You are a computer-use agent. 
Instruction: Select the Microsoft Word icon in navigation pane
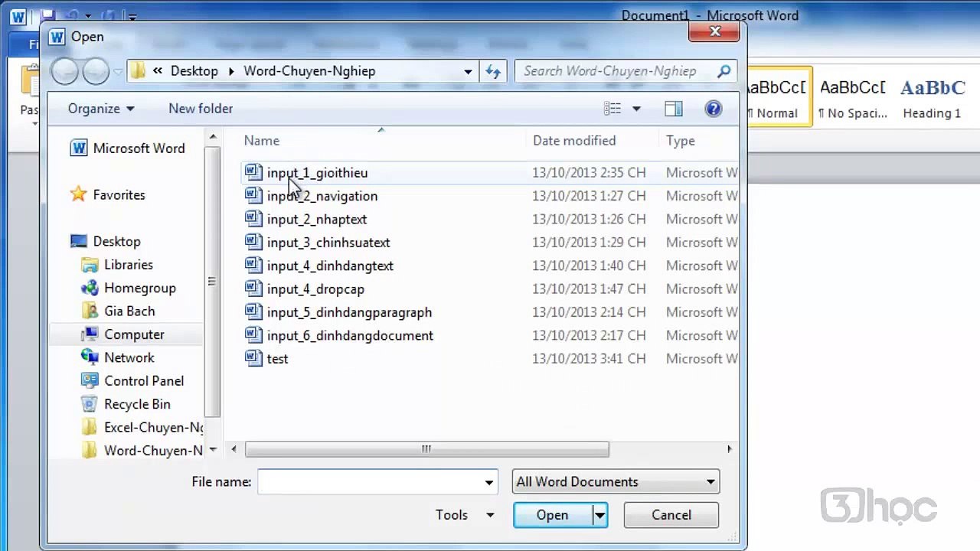tap(79, 148)
